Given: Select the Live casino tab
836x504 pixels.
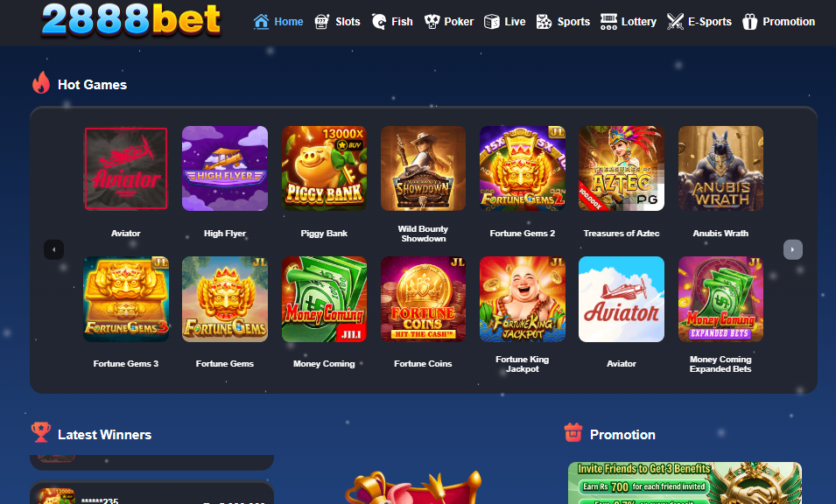Looking at the screenshot, I should coord(504,22).
